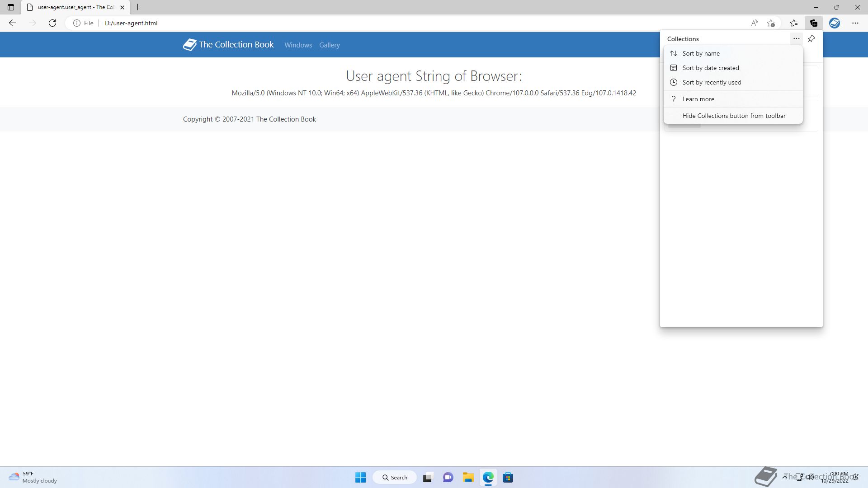Select Hide Collections button from toolbar
This screenshot has width=868, height=488.
coord(733,116)
